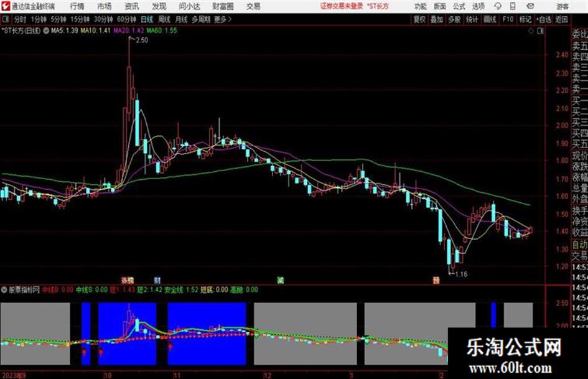
Task: Click the settings icon beside *ST长方(日线)
Action: (46, 30)
